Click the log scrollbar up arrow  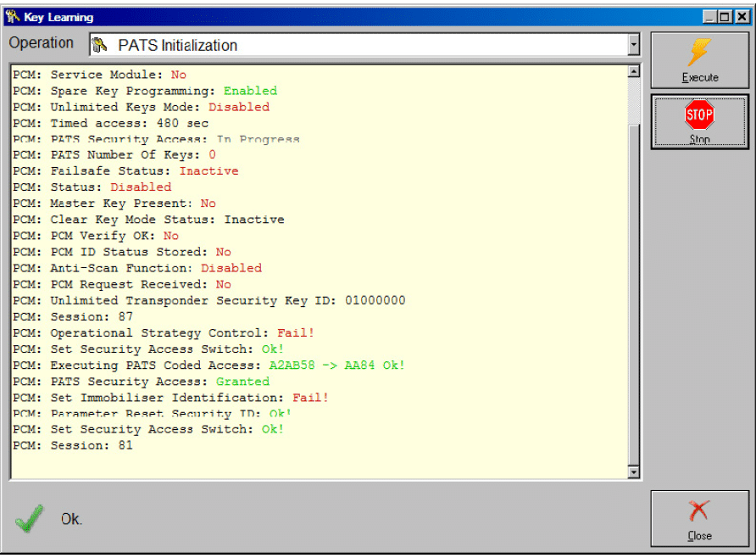633,71
